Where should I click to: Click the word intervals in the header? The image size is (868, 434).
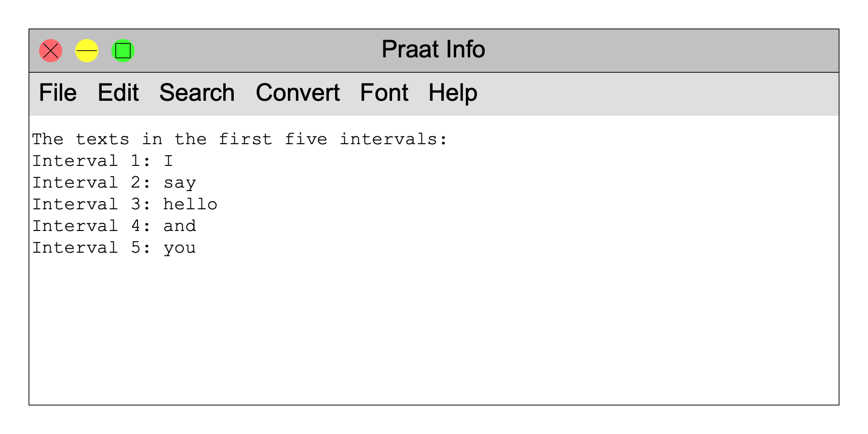(393, 139)
